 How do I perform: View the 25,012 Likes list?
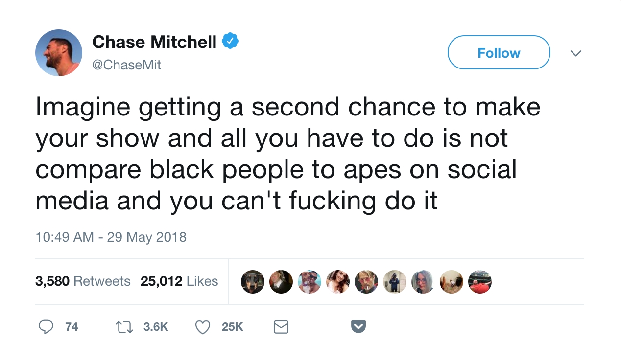pyautogui.click(x=179, y=281)
